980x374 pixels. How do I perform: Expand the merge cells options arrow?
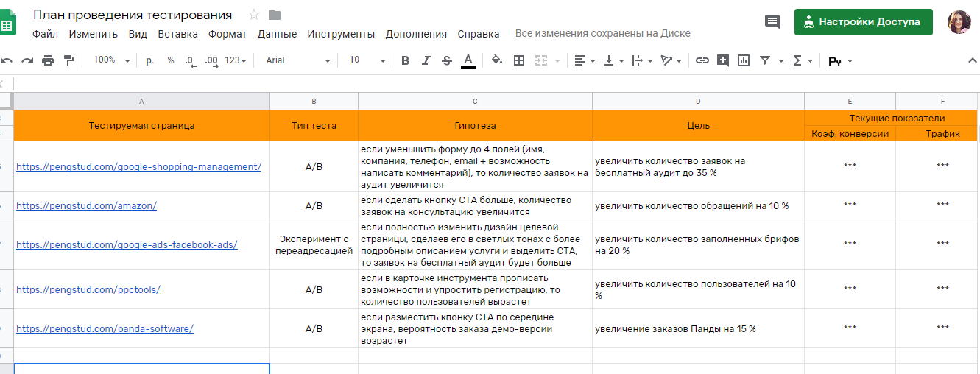tap(557, 60)
